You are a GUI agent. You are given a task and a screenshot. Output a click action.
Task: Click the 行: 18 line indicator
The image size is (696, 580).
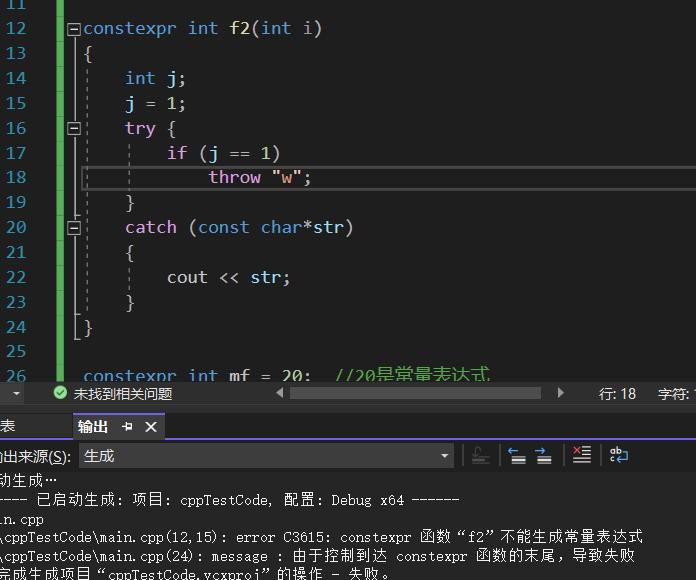coord(617,394)
